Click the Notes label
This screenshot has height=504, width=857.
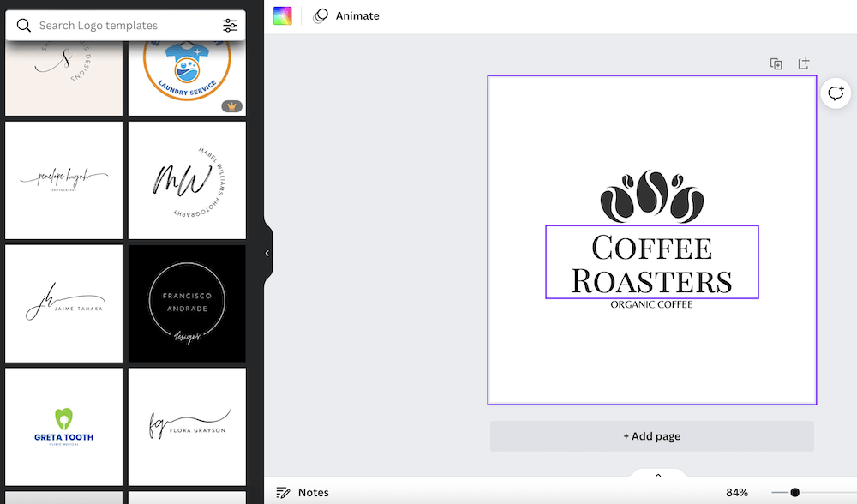tap(313, 493)
